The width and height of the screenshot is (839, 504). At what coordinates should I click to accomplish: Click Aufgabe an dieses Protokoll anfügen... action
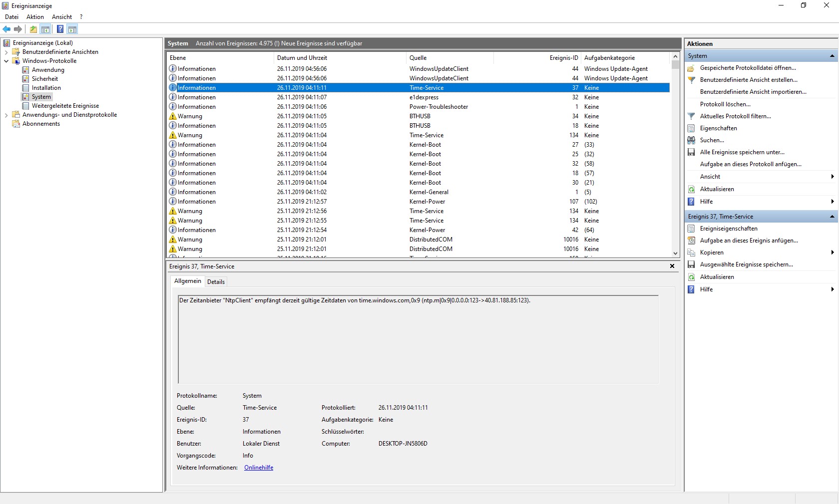pos(751,164)
